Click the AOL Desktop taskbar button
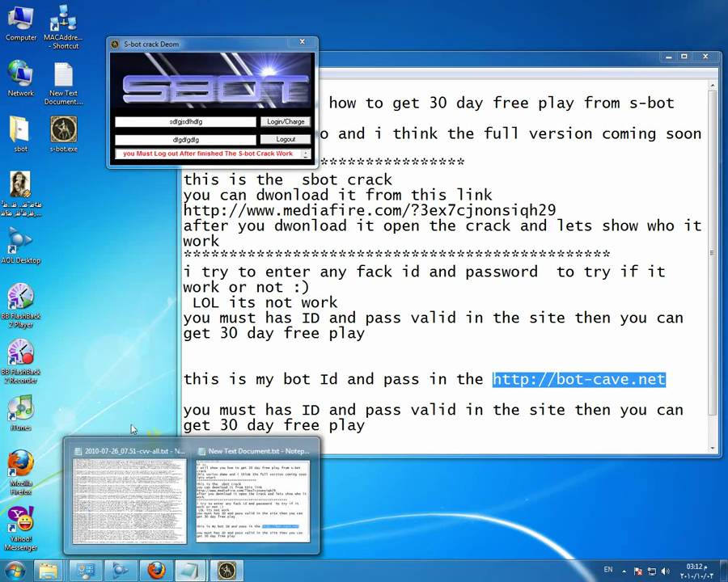This screenshot has height=582, width=728. click(121, 571)
